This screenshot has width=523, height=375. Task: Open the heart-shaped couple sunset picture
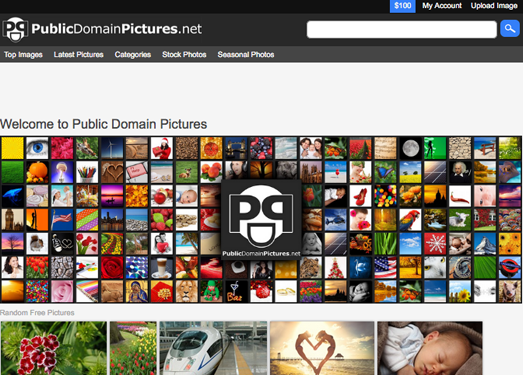tap(322, 348)
